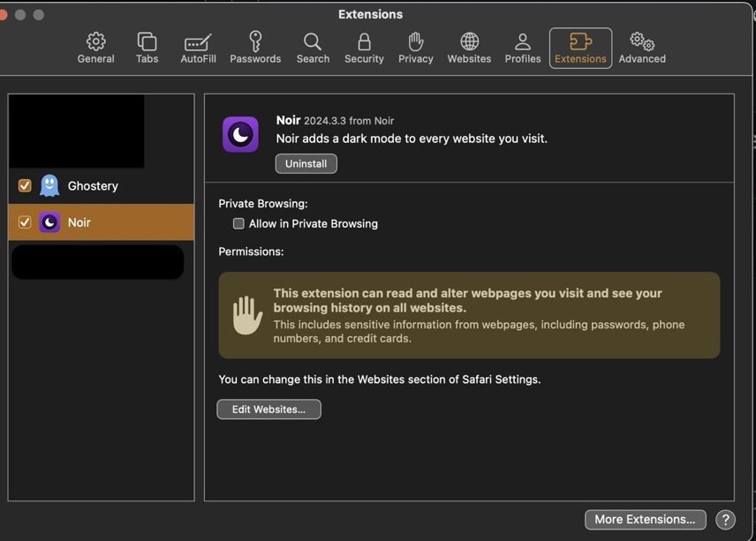Open the Passwords settings pane

click(x=255, y=49)
